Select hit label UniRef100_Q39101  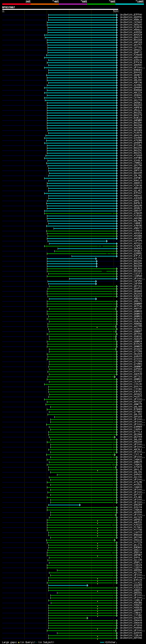[x=131, y=60]
